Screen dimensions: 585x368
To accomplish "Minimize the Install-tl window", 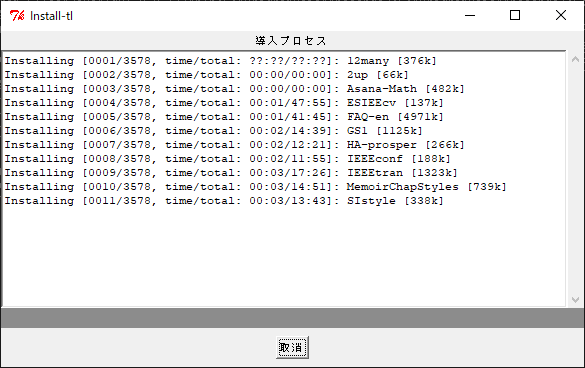I will pyautogui.click(x=470, y=15).
